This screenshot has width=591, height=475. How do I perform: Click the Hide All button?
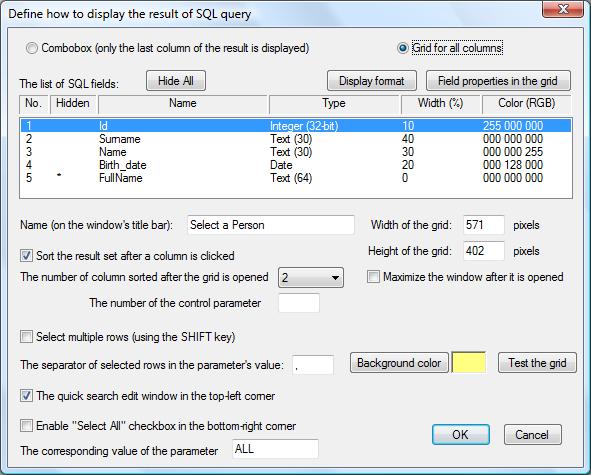click(176, 81)
